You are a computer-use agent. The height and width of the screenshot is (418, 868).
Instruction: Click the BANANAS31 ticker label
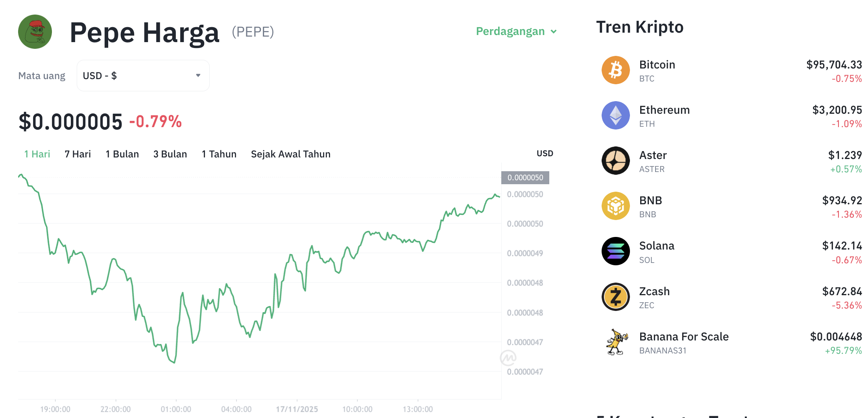[x=663, y=350]
